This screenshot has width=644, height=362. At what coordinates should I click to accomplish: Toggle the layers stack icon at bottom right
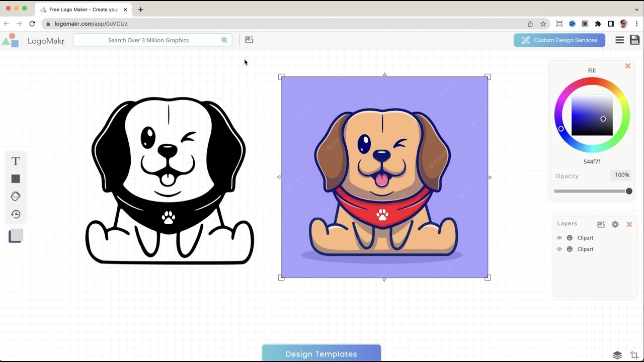617,355
